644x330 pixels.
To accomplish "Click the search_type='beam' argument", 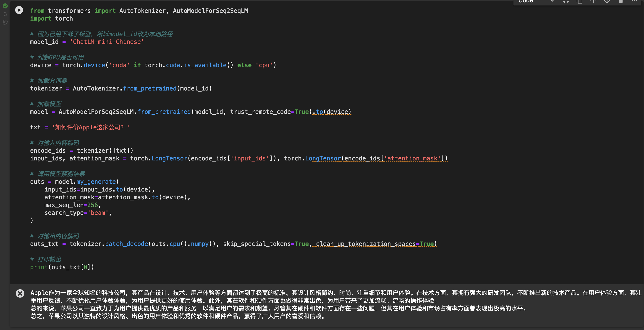I will click(76, 213).
